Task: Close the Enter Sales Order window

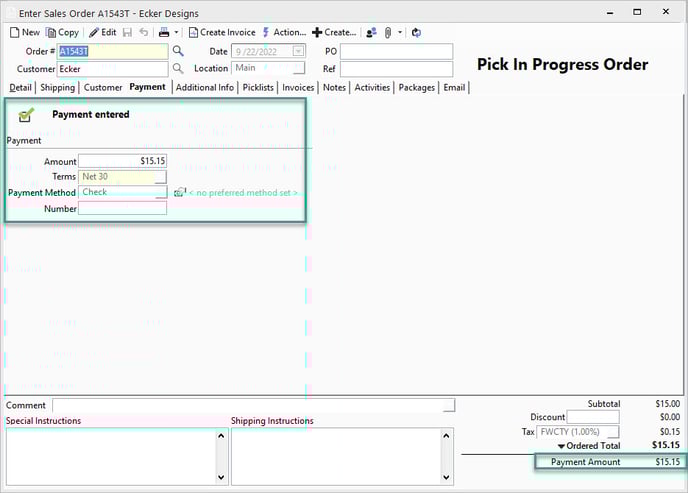Action: [x=666, y=12]
